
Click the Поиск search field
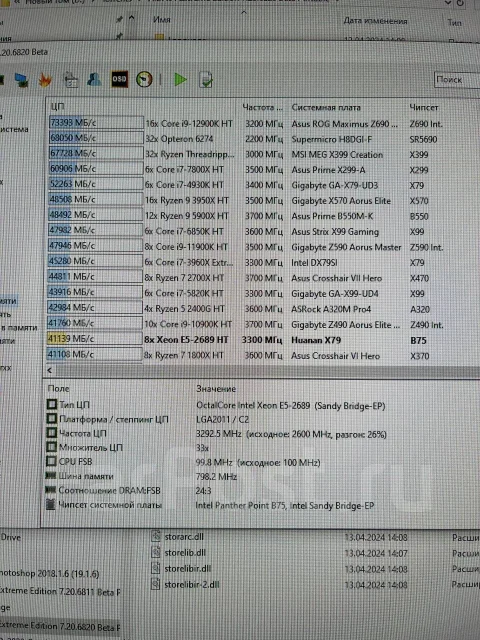pyautogui.click(x=457, y=80)
